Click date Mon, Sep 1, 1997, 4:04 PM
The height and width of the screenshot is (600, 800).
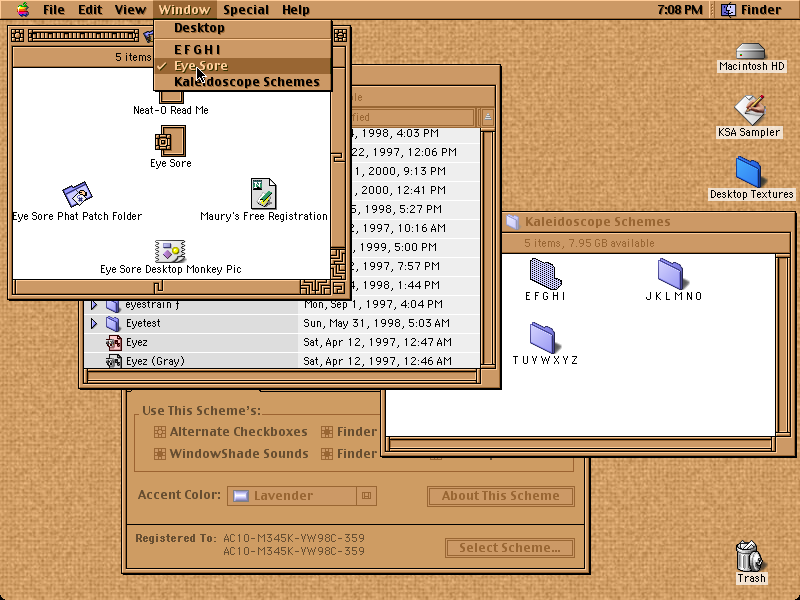[x=373, y=304]
